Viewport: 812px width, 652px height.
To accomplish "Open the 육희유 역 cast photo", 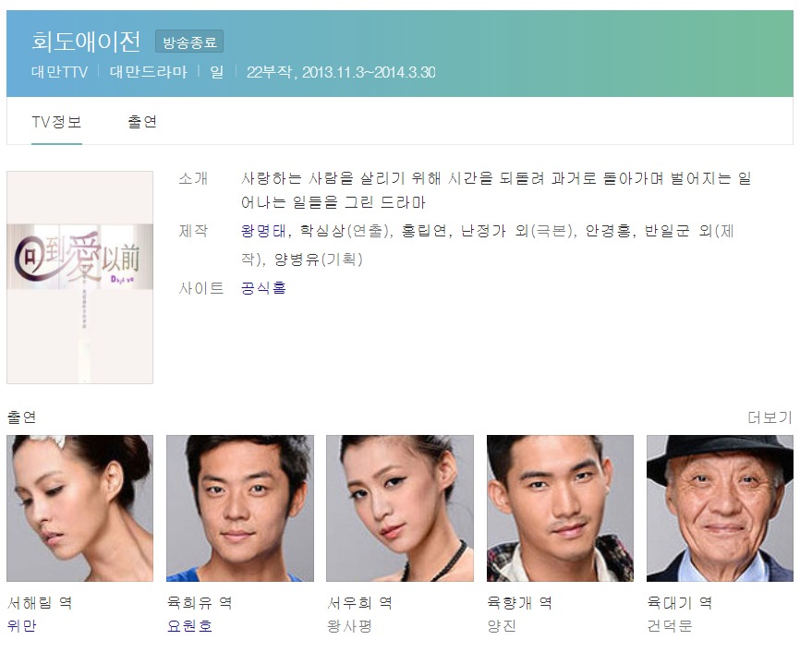I will click(x=240, y=508).
